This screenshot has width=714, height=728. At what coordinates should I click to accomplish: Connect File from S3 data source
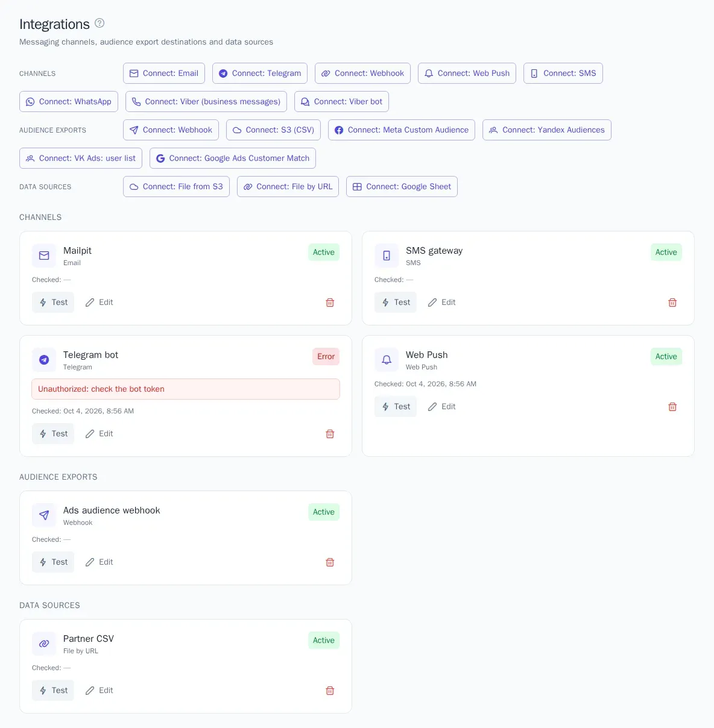click(176, 187)
